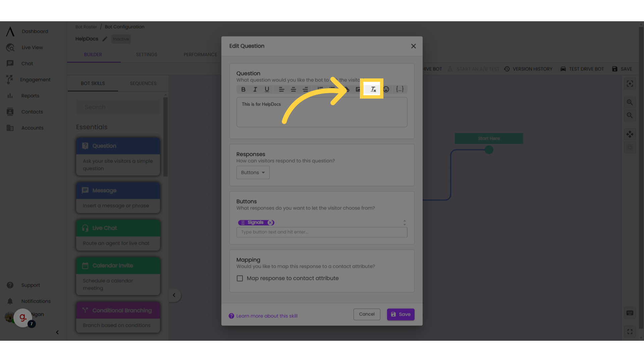Click the clear formatting icon
The image size is (644, 362).
point(373,89)
